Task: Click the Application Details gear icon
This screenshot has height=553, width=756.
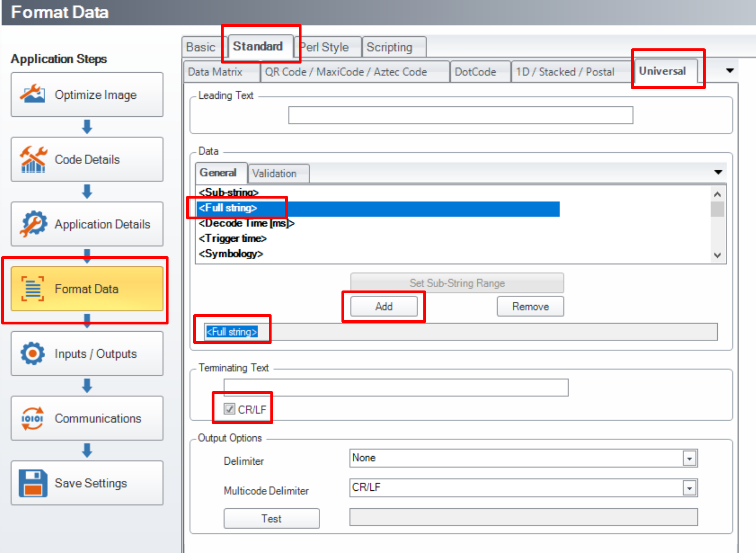Action: click(32, 224)
